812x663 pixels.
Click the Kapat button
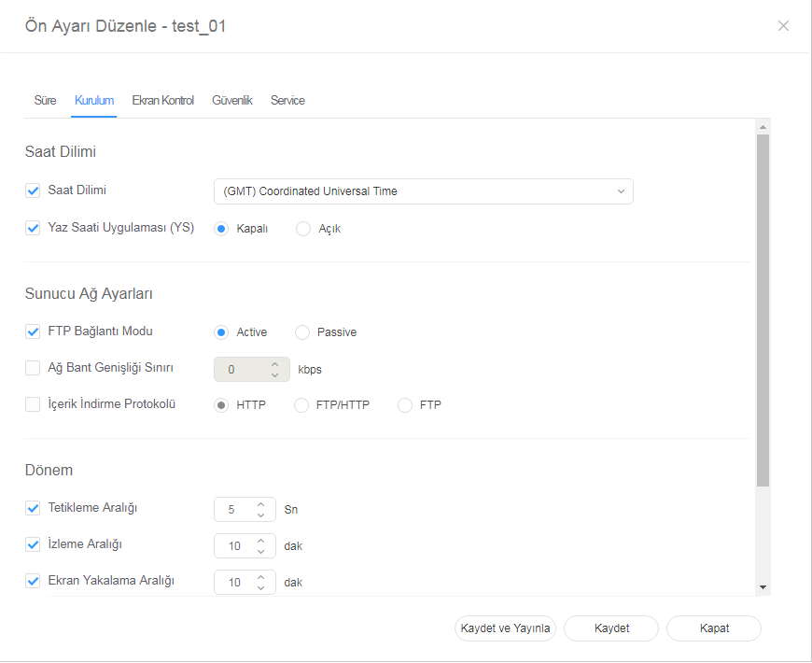click(714, 628)
